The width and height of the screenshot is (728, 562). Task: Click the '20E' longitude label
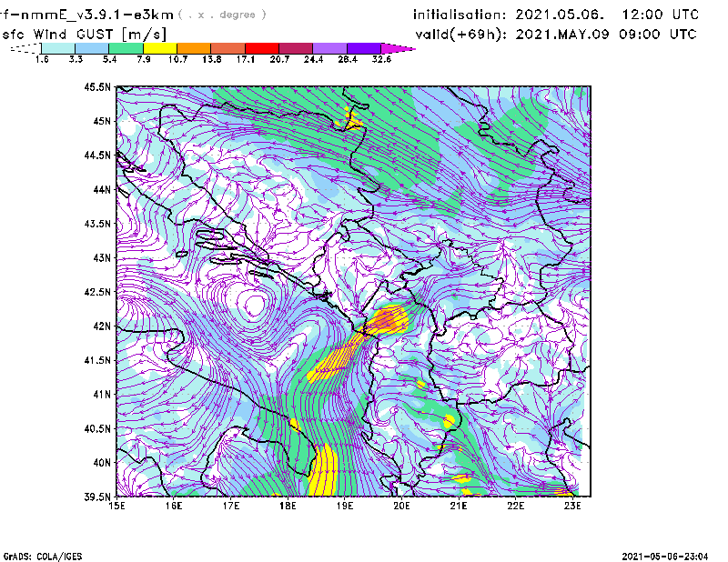pyautogui.click(x=401, y=506)
